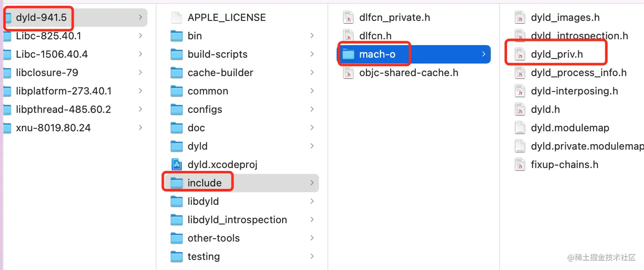Click the cache-builder folder icon
The height and width of the screenshot is (270, 644).
pyautogui.click(x=176, y=73)
